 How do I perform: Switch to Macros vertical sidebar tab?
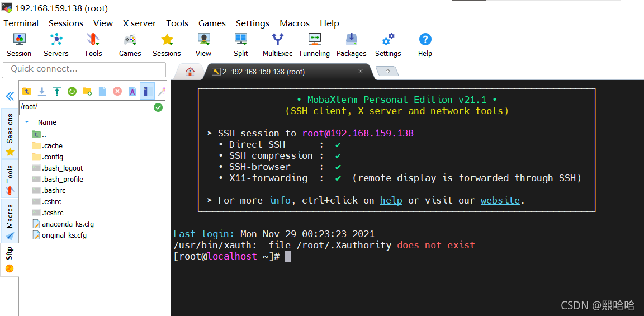click(x=10, y=221)
